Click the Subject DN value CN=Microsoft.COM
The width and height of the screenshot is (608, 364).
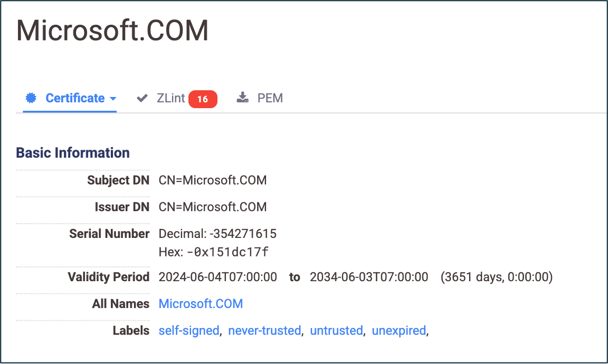pyautogui.click(x=213, y=180)
